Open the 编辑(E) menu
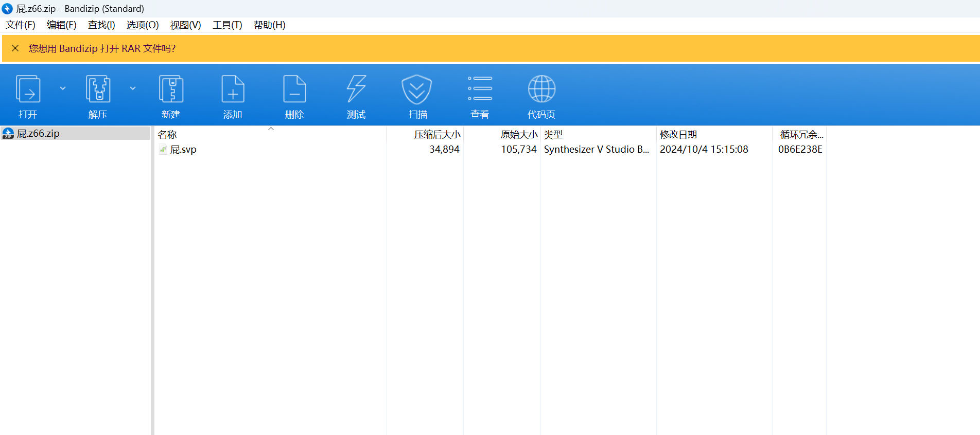The width and height of the screenshot is (980, 435). tap(62, 25)
